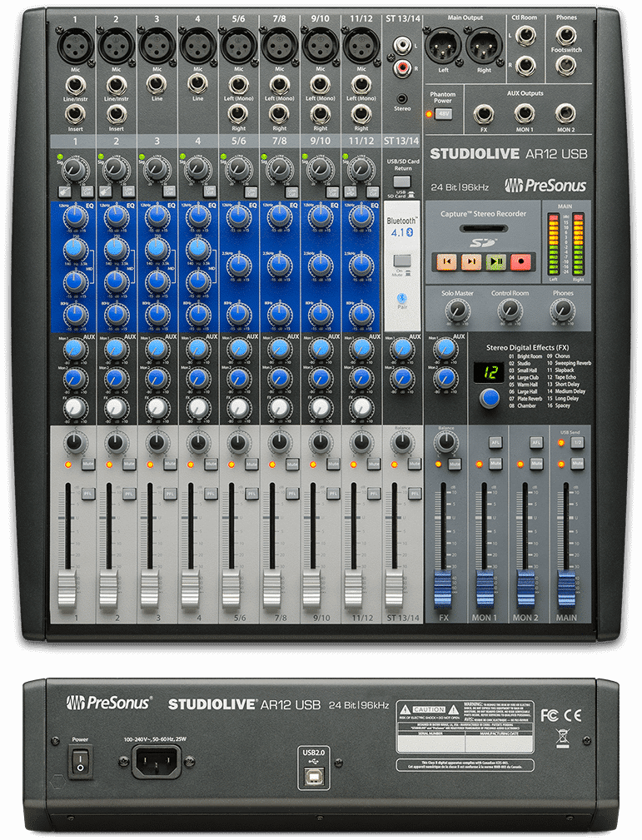Viewport: 642px width, 840px height.
Task: Toggle the Low Cut button on channel 1
Action: click(x=87, y=191)
